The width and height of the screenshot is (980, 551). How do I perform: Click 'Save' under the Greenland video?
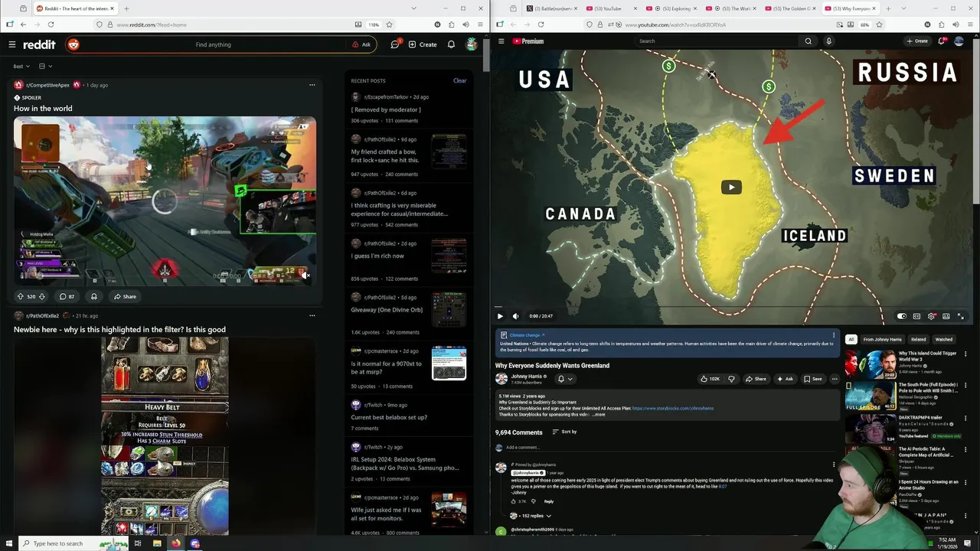[x=813, y=379]
